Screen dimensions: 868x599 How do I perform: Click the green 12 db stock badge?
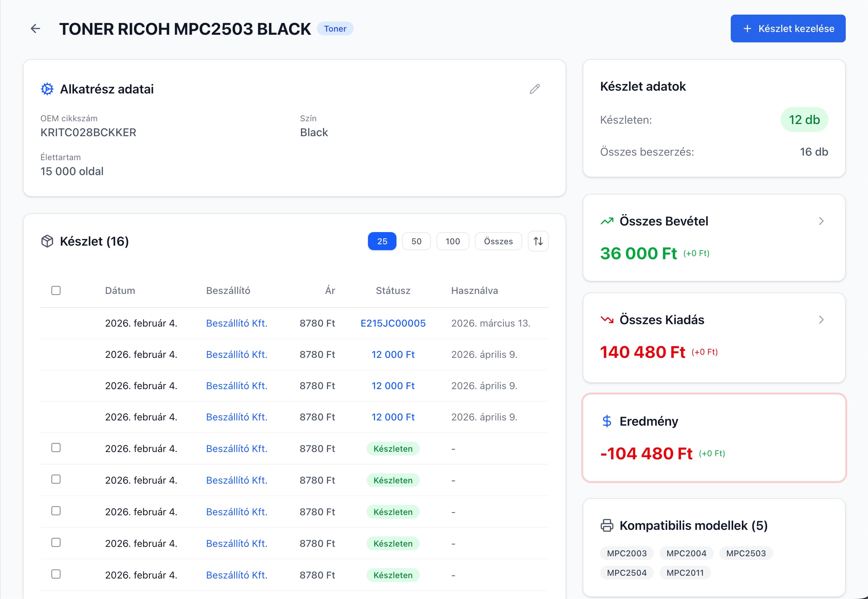pos(804,120)
